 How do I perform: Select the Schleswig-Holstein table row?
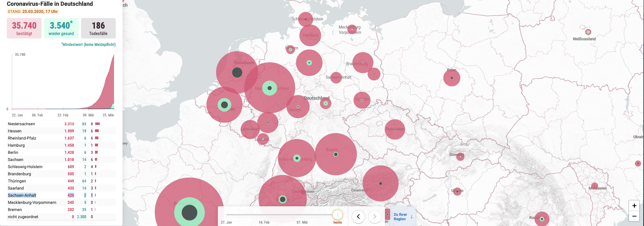(61, 167)
